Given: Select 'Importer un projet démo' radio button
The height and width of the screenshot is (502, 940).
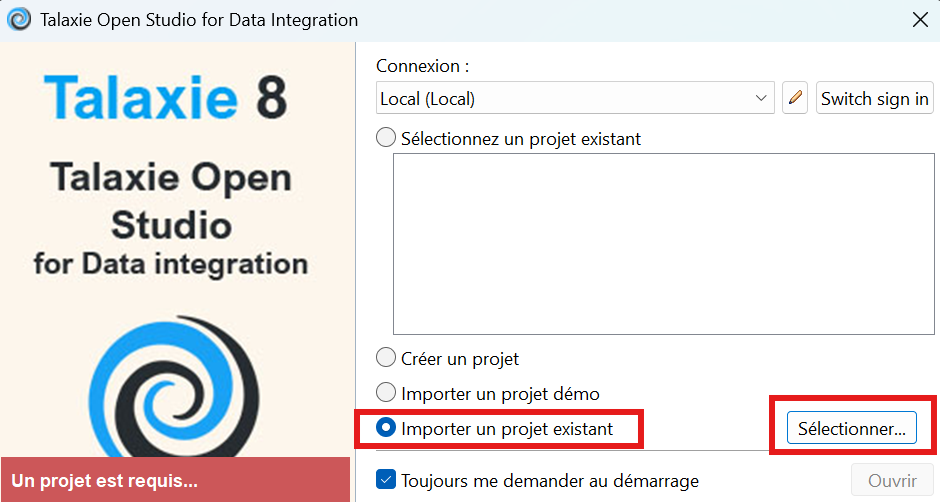Looking at the screenshot, I should click(x=386, y=394).
